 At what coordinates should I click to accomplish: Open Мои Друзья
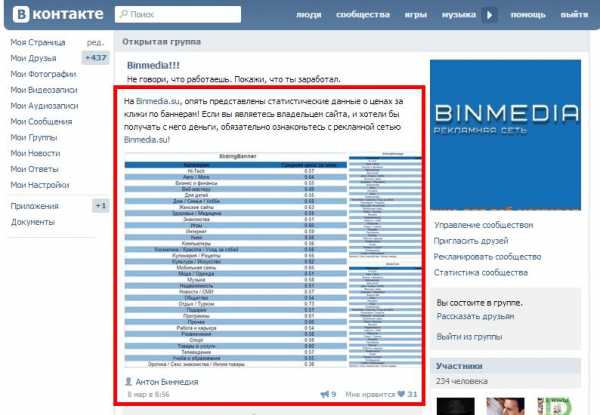pyautogui.click(x=33, y=58)
